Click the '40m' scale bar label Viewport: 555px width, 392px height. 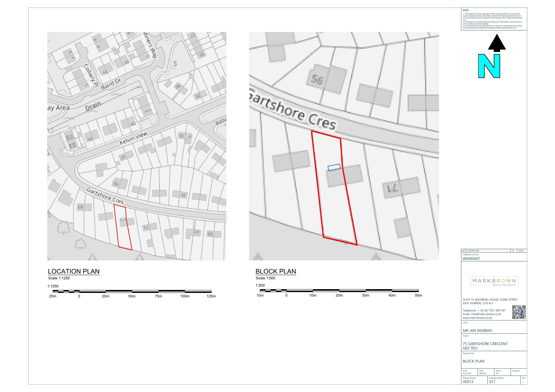point(392,295)
